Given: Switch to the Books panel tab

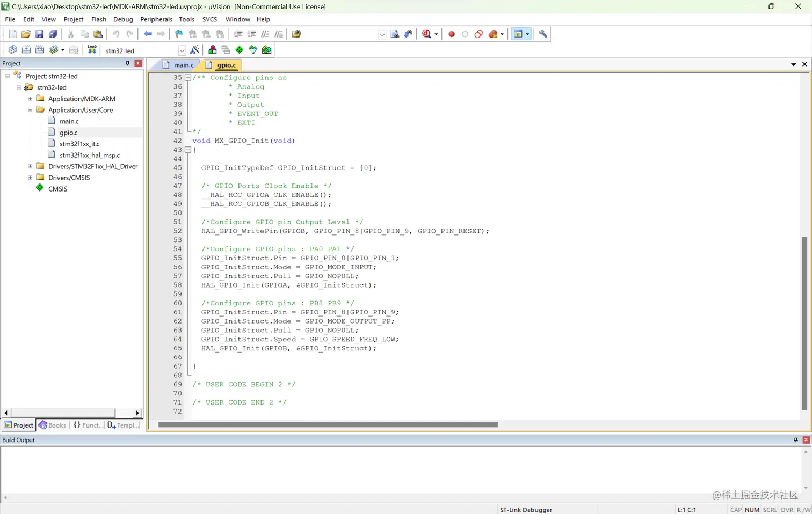Looking at the screenshot, I should 53,425.
